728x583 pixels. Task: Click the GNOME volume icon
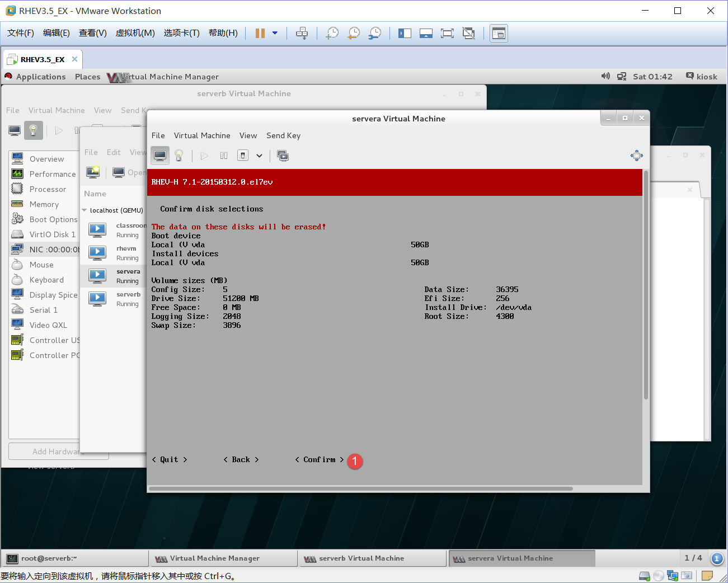605,76
